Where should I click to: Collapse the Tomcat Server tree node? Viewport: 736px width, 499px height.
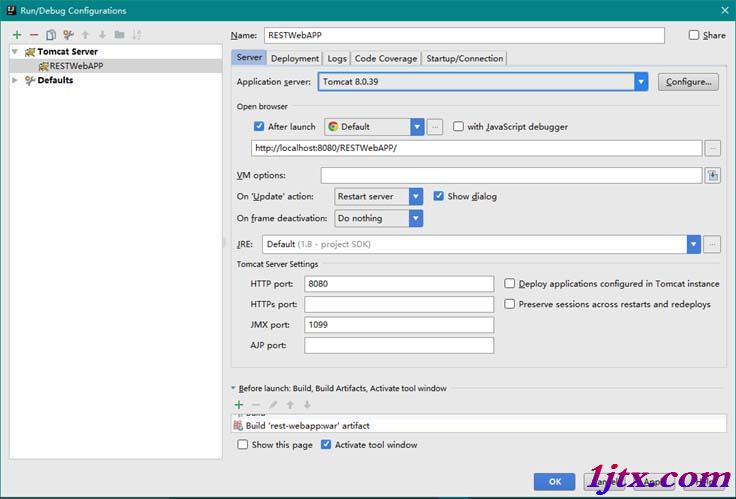coord(15,52)
